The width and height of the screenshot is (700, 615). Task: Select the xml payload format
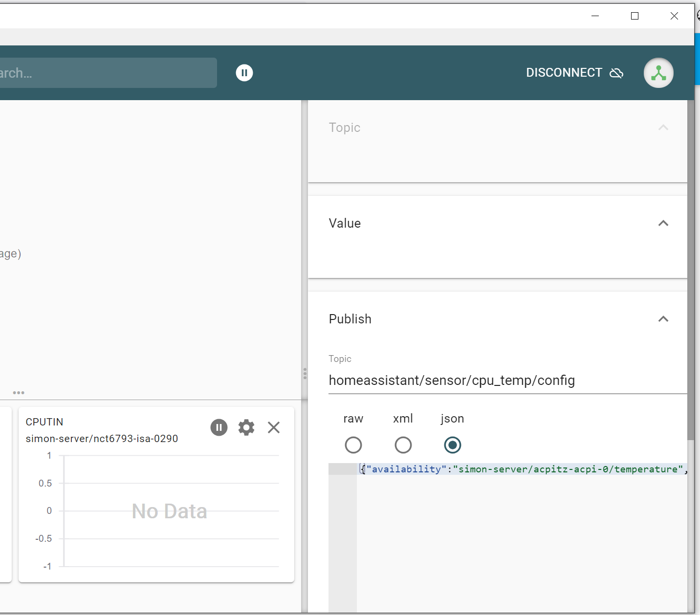(403, 445)
